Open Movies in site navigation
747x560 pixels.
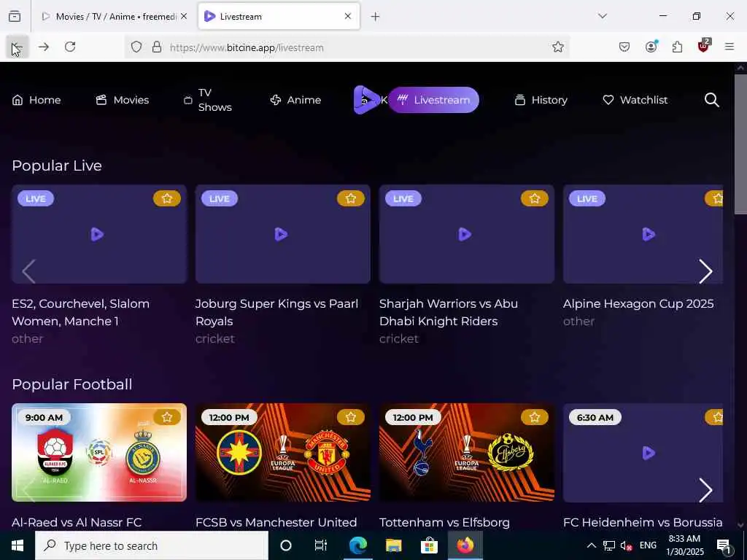click(x=123, y=100)
